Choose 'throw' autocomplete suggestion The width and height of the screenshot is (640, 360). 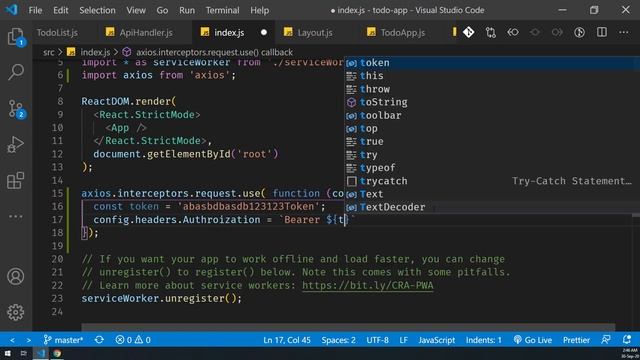492,89
